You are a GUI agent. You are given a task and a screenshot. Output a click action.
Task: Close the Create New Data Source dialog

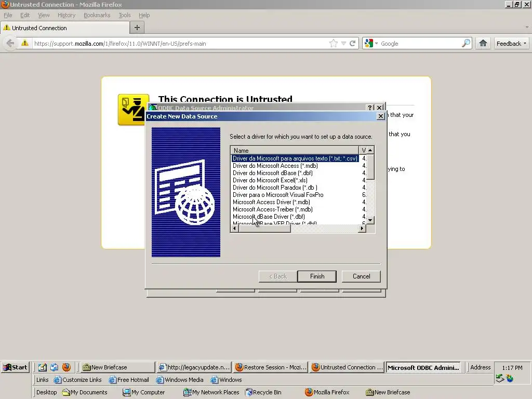click(x=381, y=116)
